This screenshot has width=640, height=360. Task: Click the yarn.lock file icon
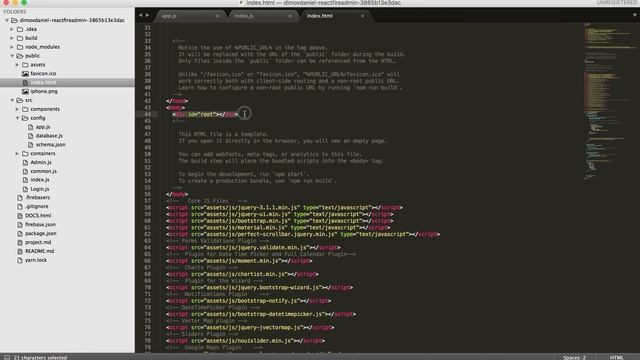[20, 260]
